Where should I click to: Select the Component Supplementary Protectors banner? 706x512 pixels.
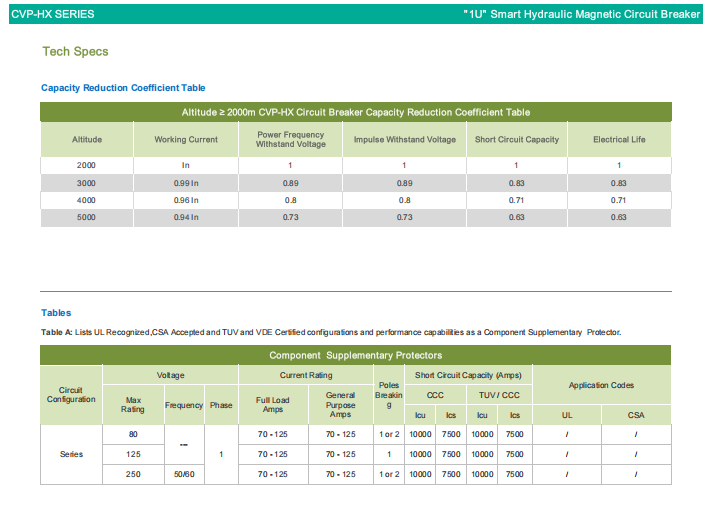pos(355,355)
